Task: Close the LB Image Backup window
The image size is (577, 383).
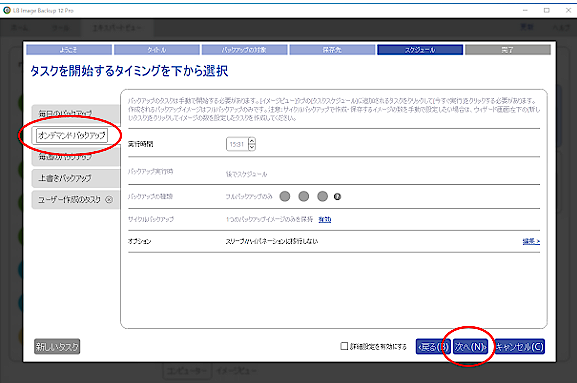Action: (568, 10)
